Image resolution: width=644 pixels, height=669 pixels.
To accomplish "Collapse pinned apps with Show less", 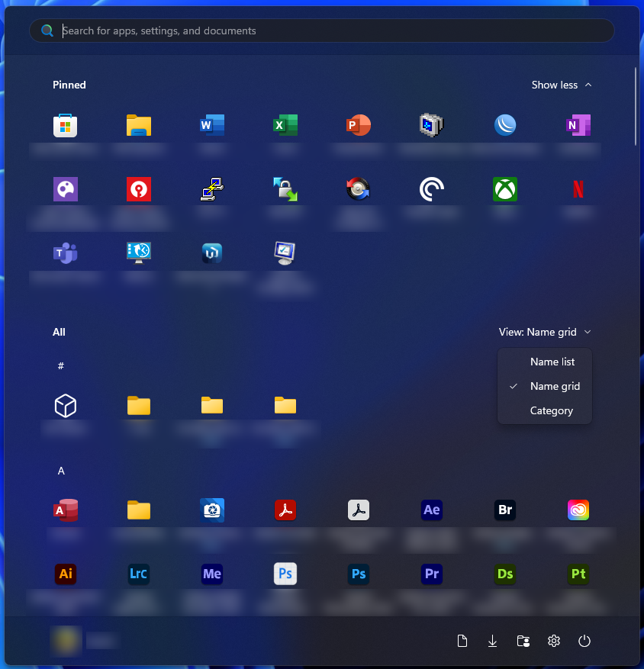I will pyautogui.click(x=562, y=85).
